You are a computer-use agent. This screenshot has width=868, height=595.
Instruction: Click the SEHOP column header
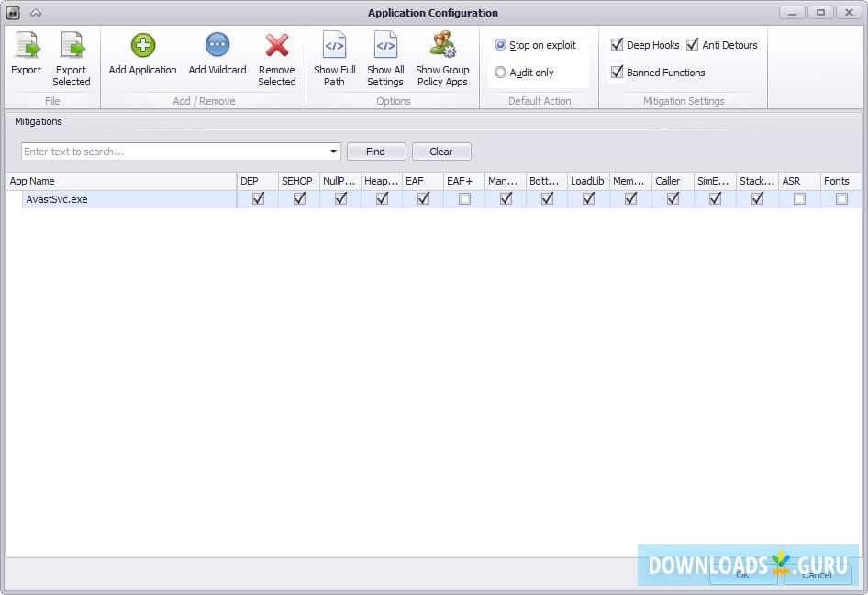pos(297,181)
